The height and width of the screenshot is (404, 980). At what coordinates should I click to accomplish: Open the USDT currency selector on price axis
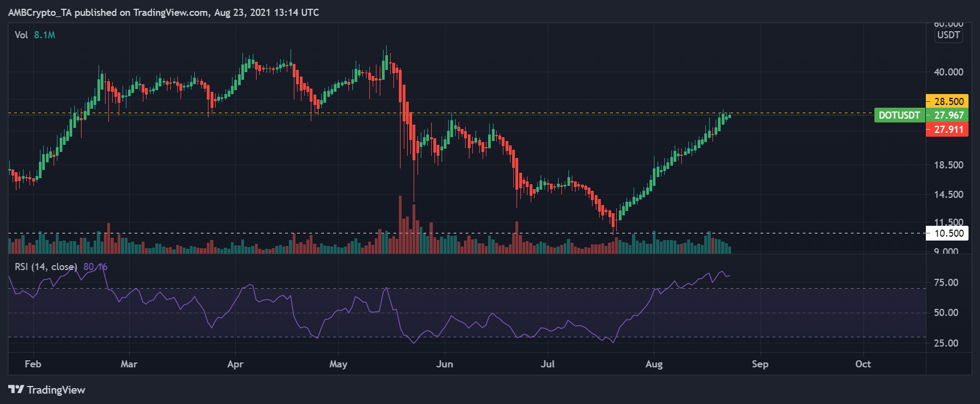[948, 35]
